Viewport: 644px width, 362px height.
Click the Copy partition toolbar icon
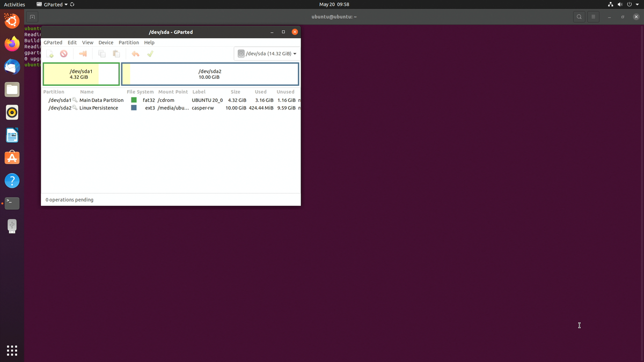pos(102,54)
